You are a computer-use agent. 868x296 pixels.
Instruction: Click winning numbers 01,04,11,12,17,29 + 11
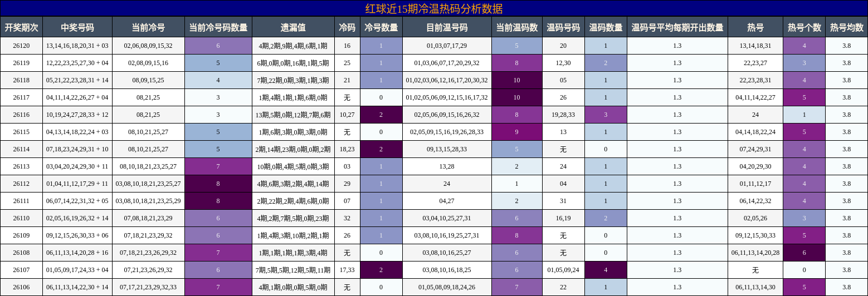(x=77, y=184)
